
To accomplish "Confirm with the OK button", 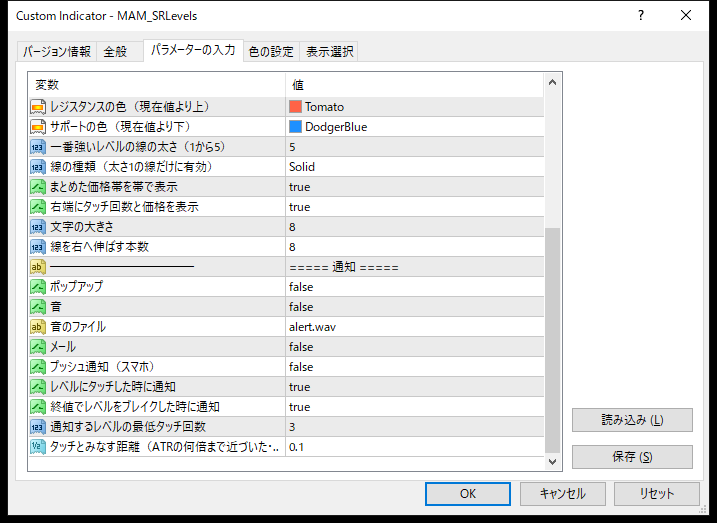I will click(468, 494).
